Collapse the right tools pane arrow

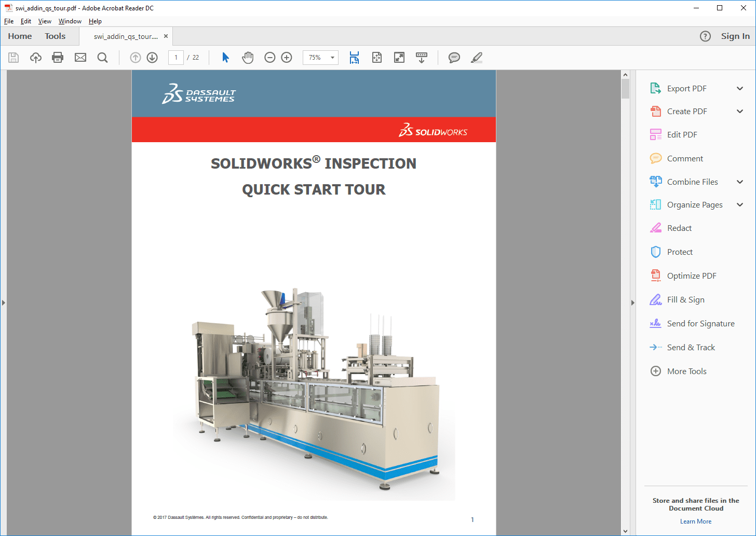(632, 303)
